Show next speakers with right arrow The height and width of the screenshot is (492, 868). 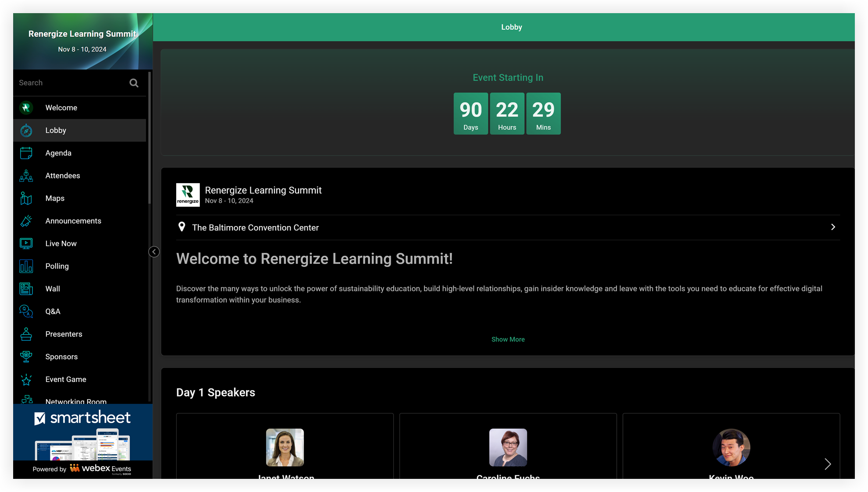tap(828, 464)
